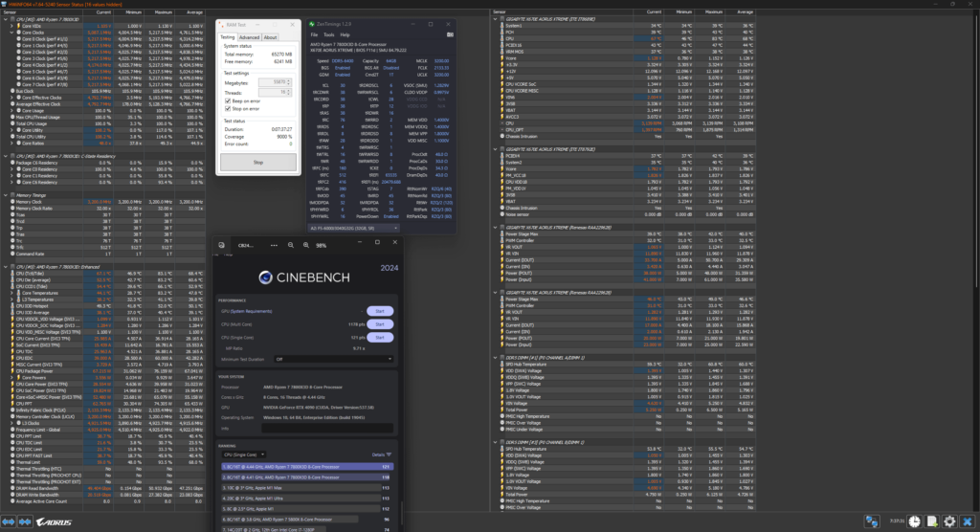This screenshot has height=532, width=980.
Task: Click the 98% zoom level in Cinebench viewer
Action: tap(322, 245)
